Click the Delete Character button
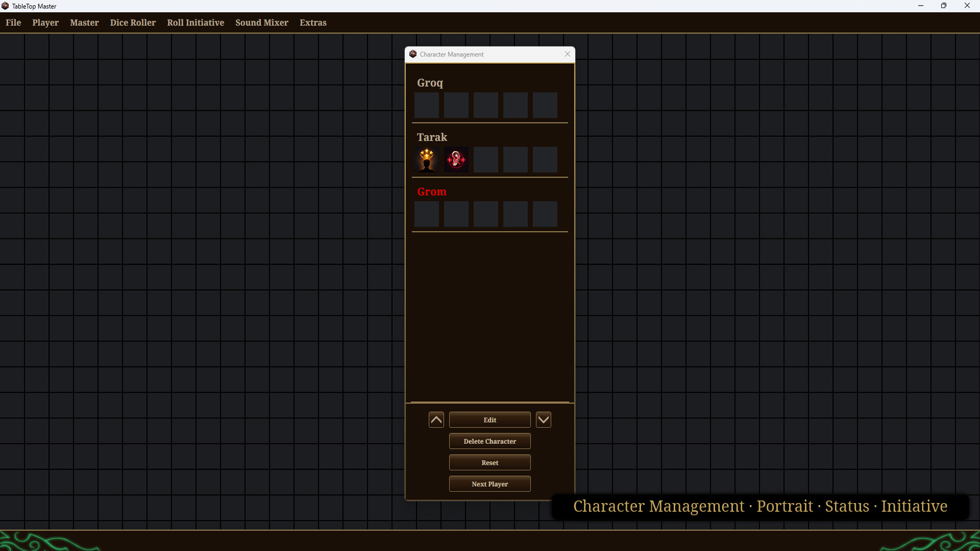Screen dimensions: 980x551 490,441
